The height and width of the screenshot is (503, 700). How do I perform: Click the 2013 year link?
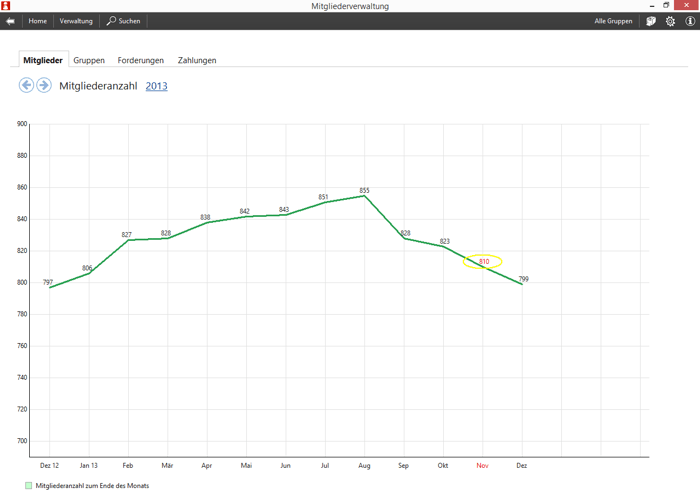[x=156, y=86]
